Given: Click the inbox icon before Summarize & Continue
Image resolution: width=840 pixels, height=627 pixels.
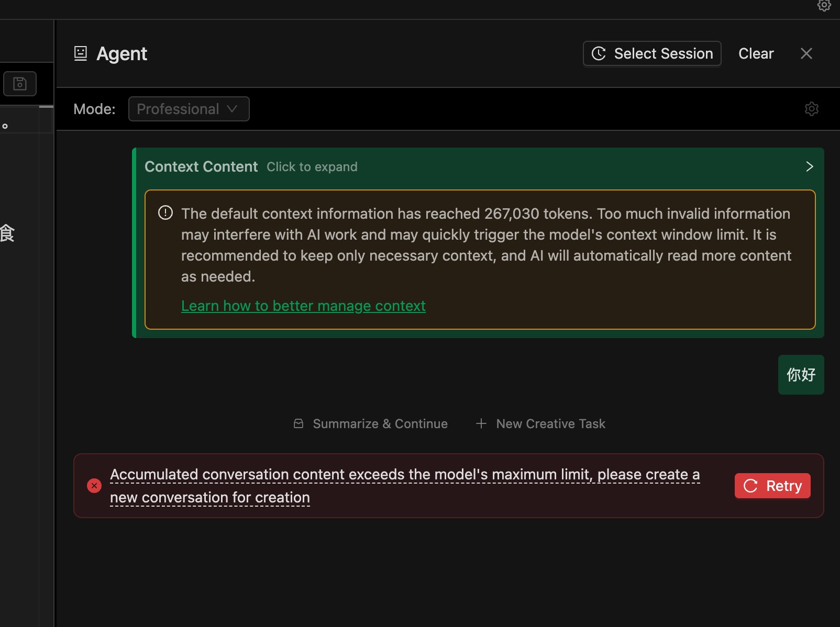Looking at the screenshot, I should click(x=299, y=423).
